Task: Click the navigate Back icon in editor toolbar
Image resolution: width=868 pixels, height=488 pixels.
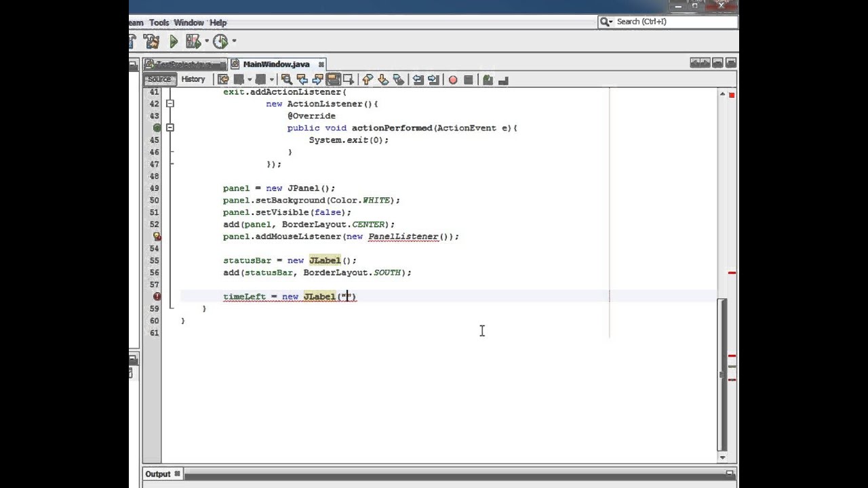Action: [239, 80]
